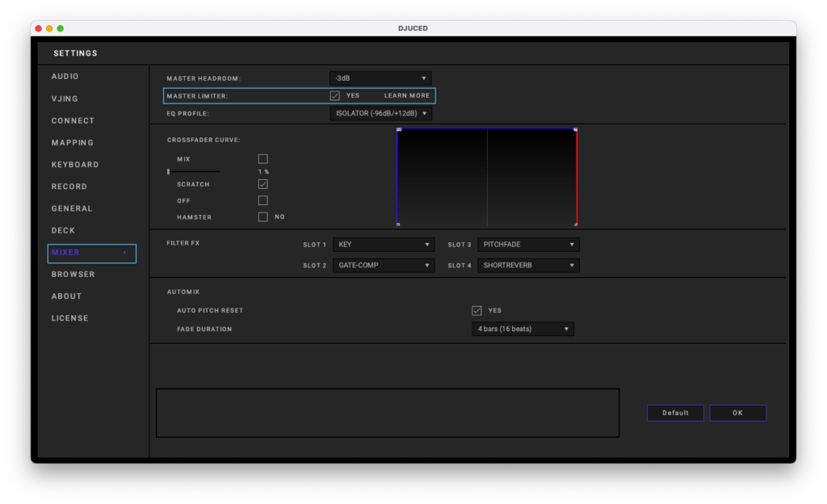This screenshot has width=827, height=504.
Task: Open the Browser settings section
Action: coord(73,275)
